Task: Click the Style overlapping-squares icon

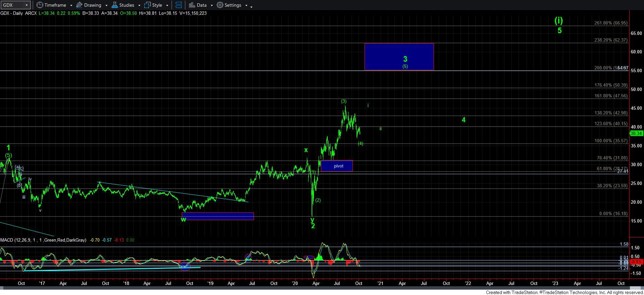Action: click(147, 5)
